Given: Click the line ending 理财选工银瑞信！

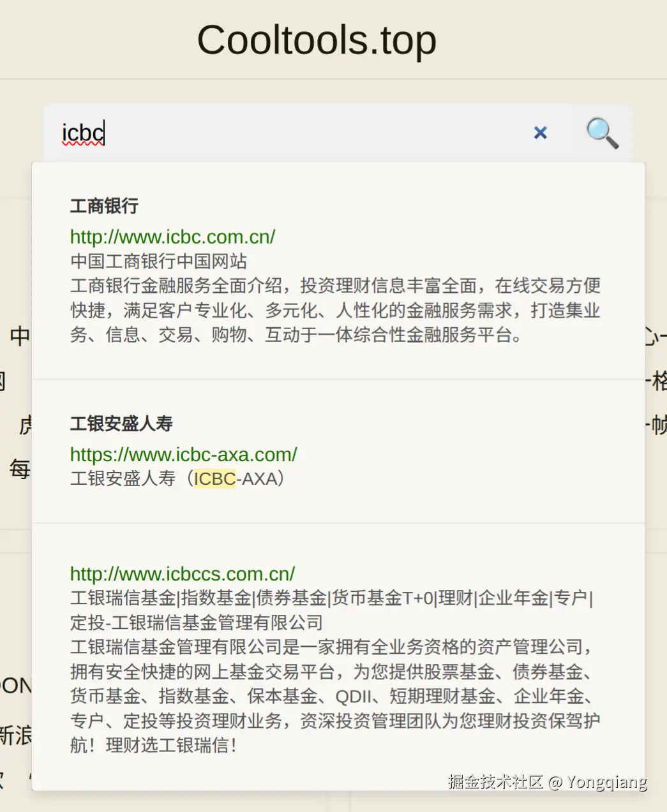Looking at the screenshot, I should click(x=154, y=745).
